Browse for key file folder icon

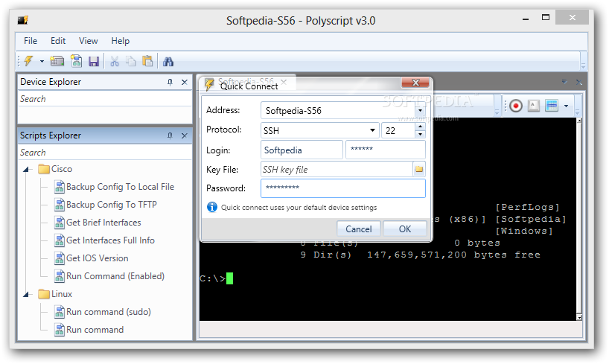pos(419,169)
